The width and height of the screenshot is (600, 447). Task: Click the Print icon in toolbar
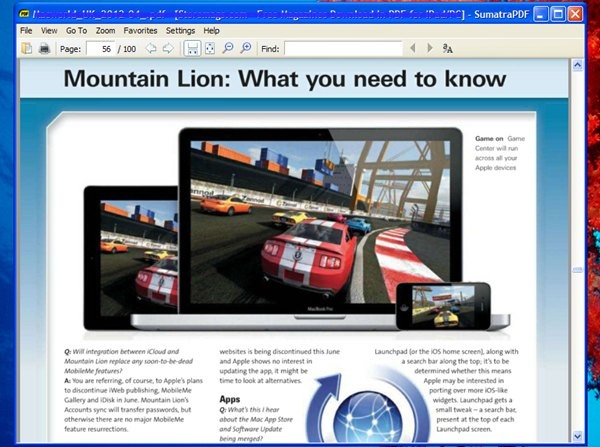(44, 48)
